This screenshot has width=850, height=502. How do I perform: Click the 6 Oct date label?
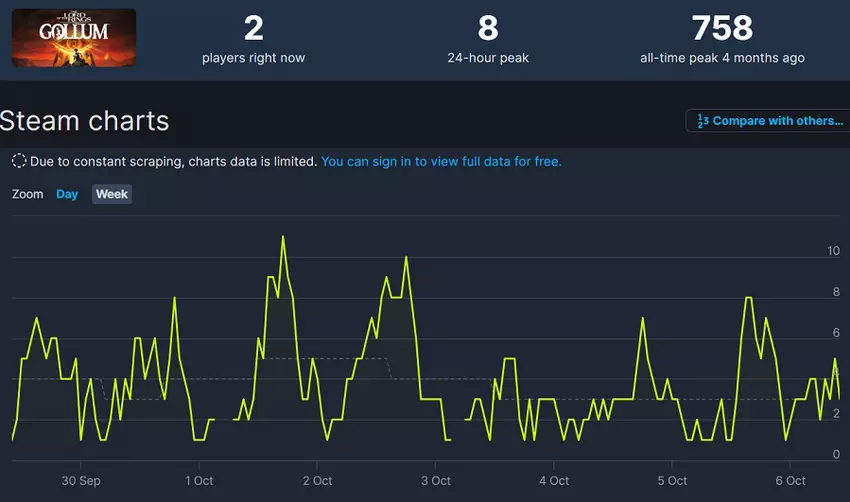click(789, 481)
